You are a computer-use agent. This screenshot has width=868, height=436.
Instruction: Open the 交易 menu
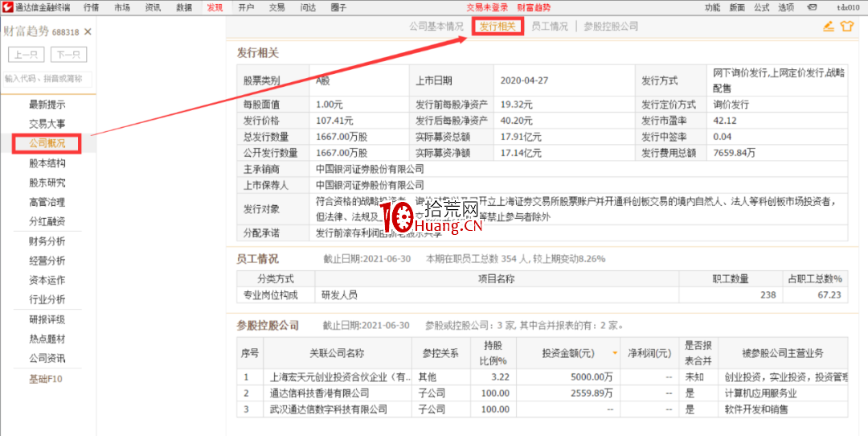click(276, 7)
